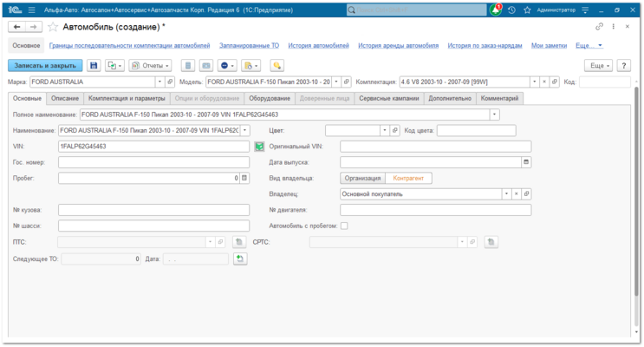The image size is (644, 347).
Task: Expand the Модель dropdown list
Action: 336,82
